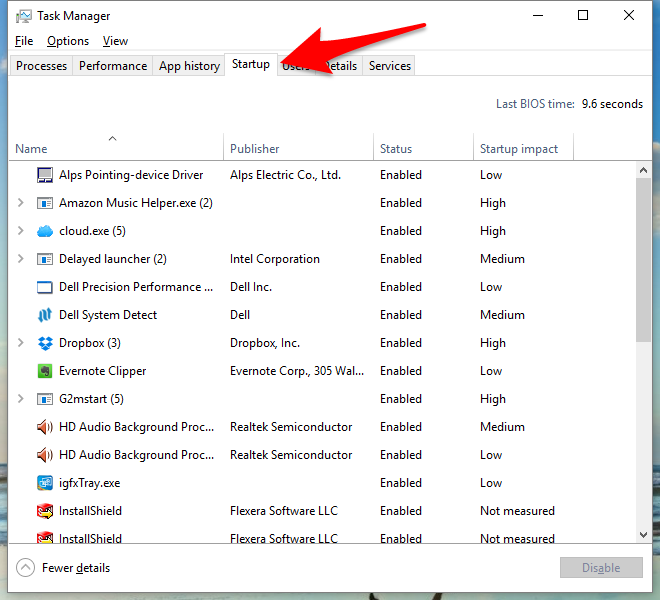Click the Task Manager title bar icon

pos(23,16)
